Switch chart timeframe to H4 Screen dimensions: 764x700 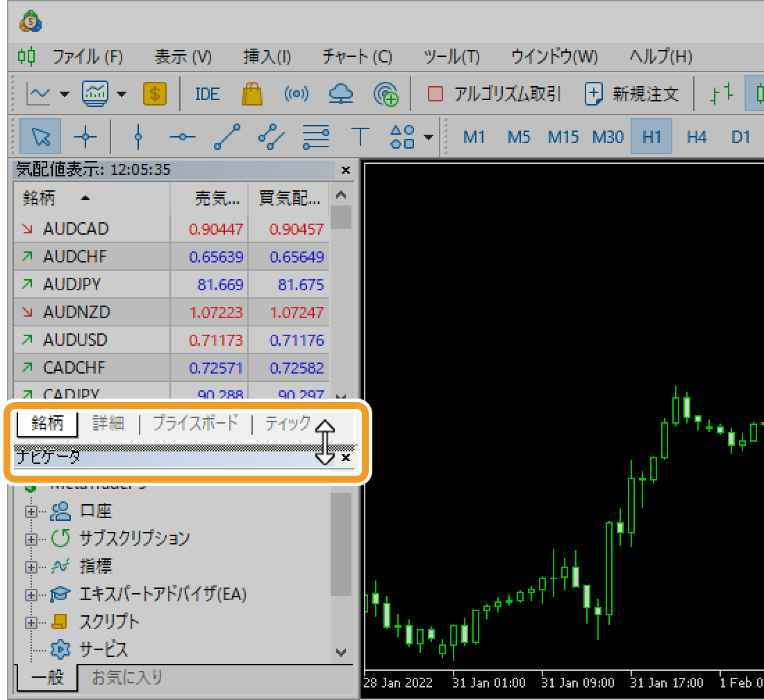point(696,137)
